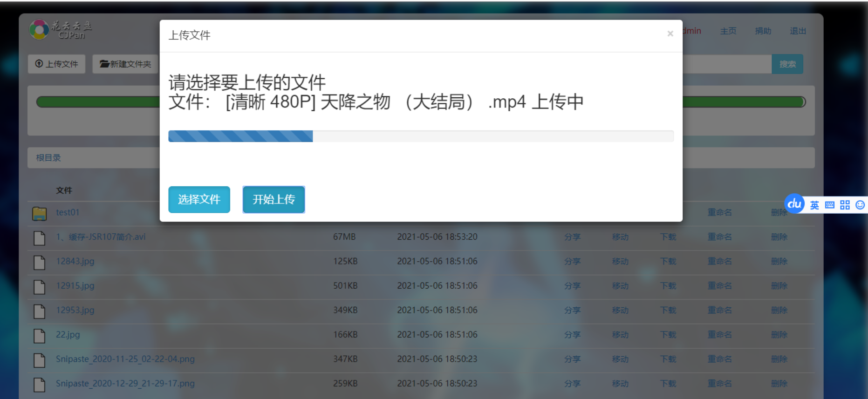Open file 12915.jpg
868x399 pixels.
[75, 285]
